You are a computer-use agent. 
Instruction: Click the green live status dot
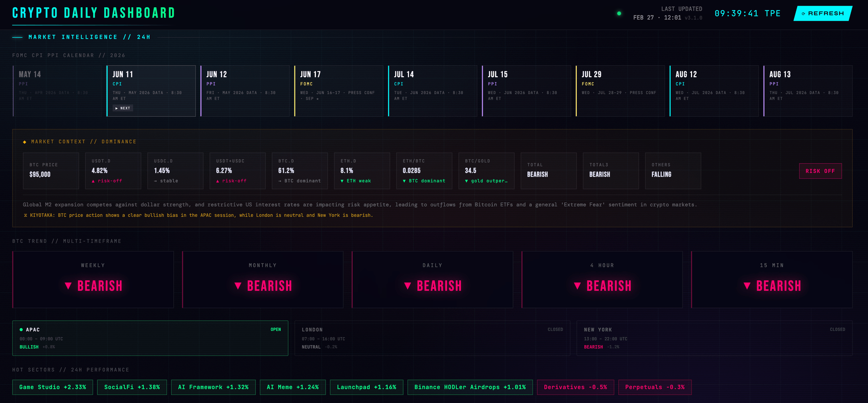coord(619,14)
